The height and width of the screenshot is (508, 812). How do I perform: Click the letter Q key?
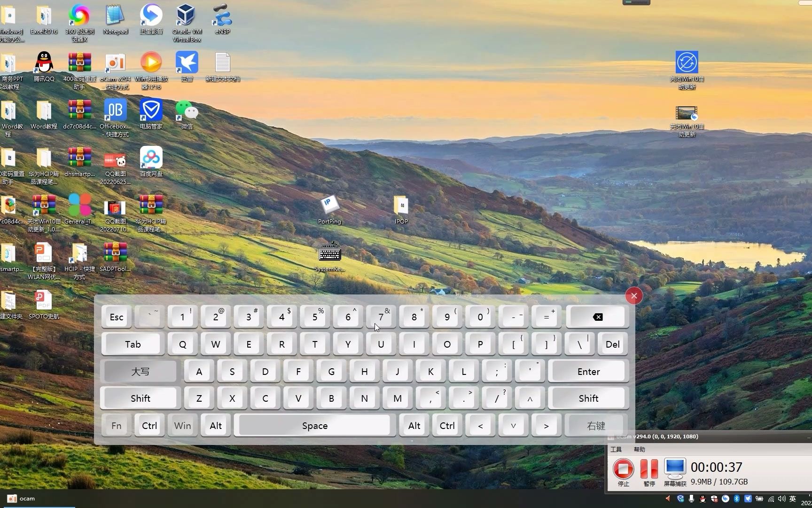[x=182, y=344]
